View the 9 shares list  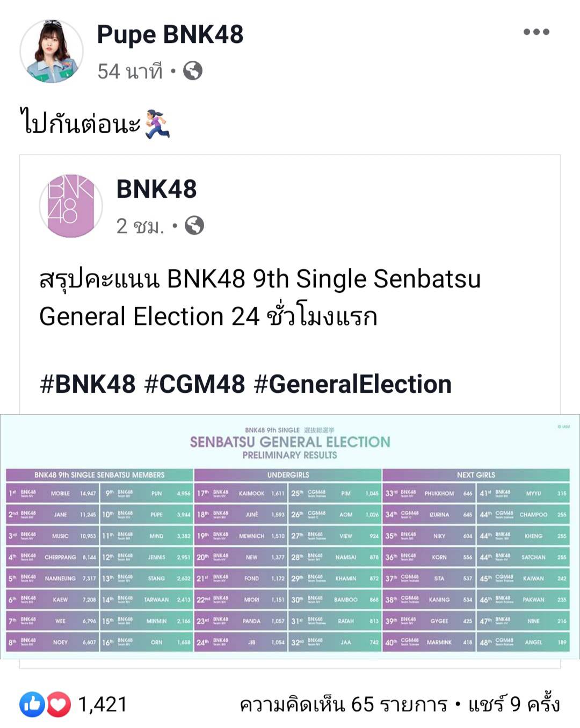coord(514,704)
